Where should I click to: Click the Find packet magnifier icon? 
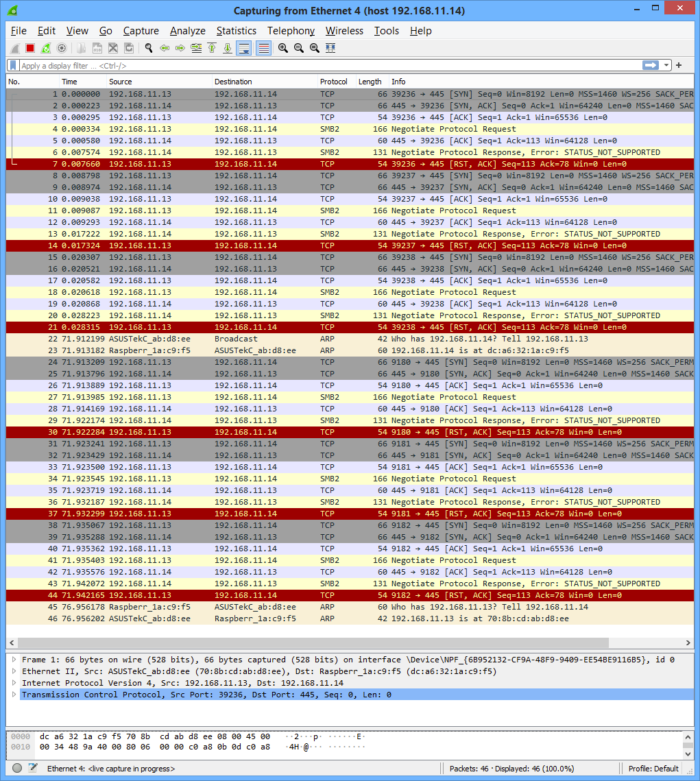coord(148,48)
